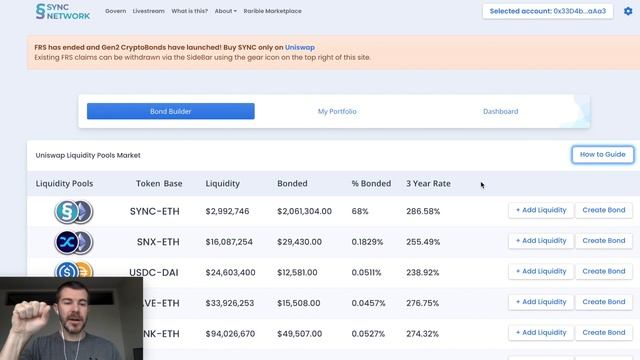This screenshot has height=360, width=640.
Task: Click the $2,061,304.00 bonded value
Action: pyautogui.click(x=304, y=211)
